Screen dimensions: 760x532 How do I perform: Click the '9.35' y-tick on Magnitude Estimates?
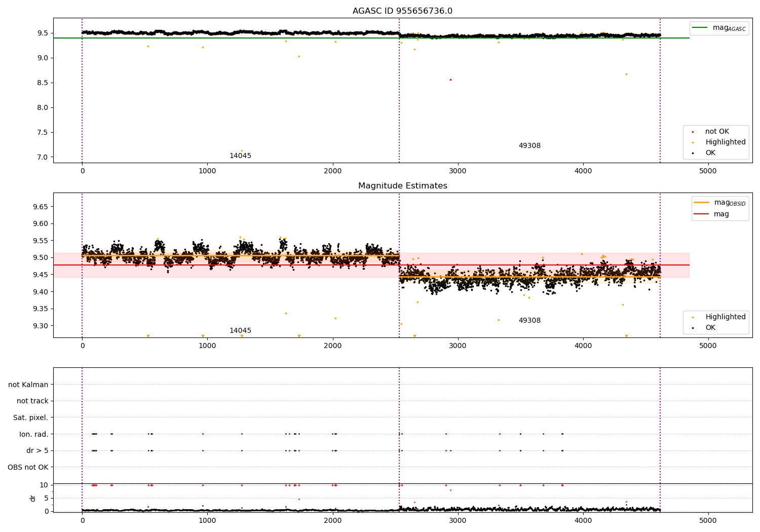(x=40, y=309)
